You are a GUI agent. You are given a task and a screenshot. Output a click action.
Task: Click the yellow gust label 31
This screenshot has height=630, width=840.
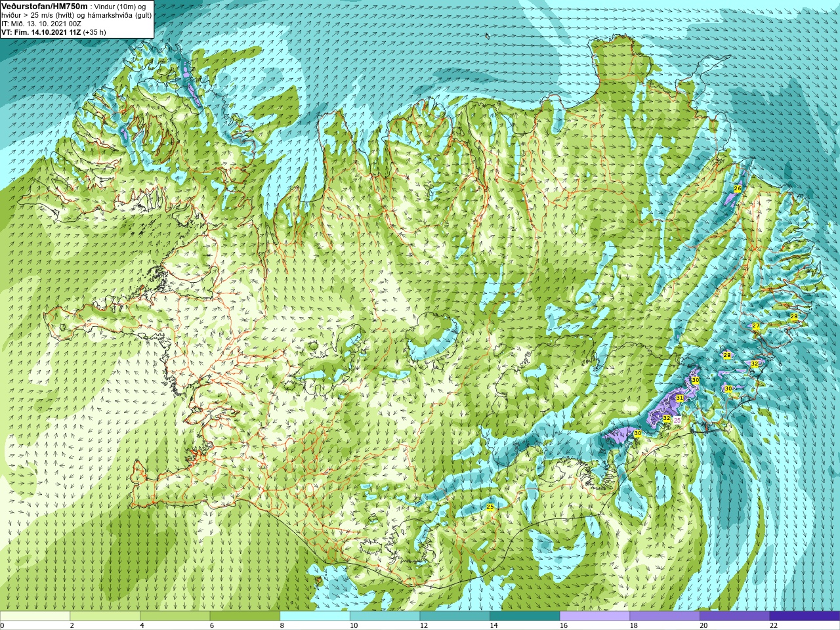(680, 398)
